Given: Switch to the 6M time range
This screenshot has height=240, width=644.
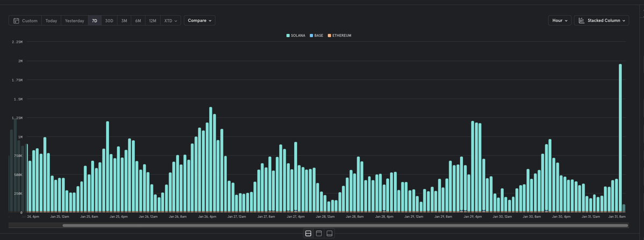Looking at the screenshot, I should tap(138, 20).
